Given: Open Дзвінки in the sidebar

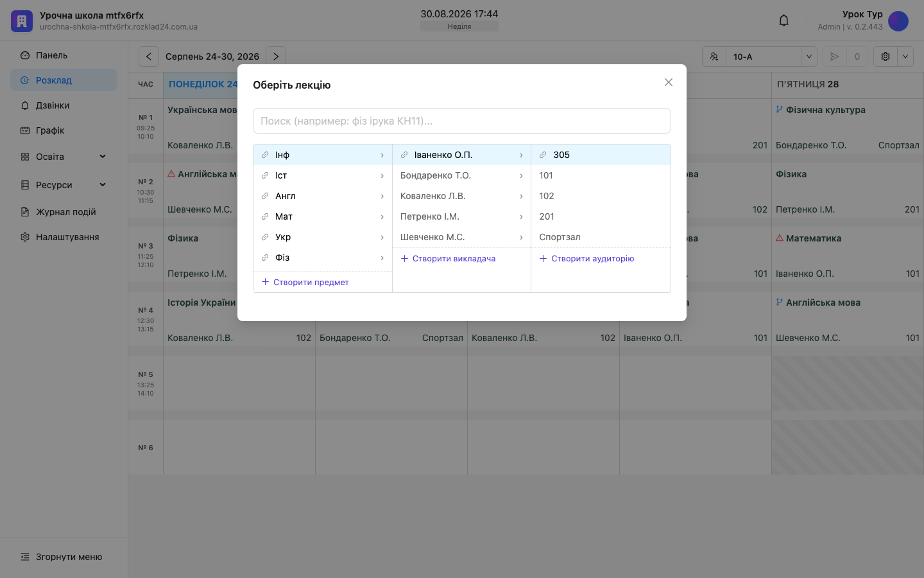Looking at the screenshot, I should pyautogui.click(x=64, y=105).
